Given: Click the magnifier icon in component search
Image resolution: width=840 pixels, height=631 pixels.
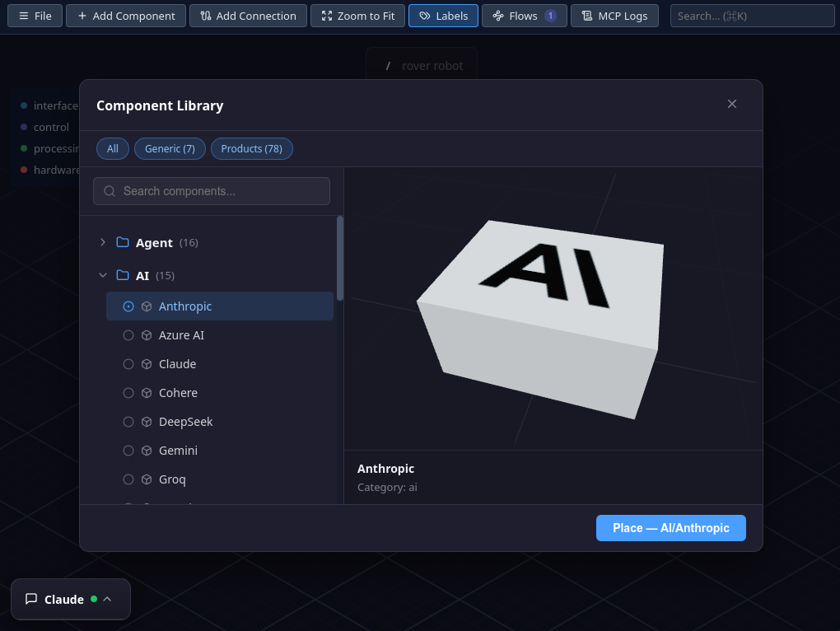Looking at the screenshot, I should click(109, 190).
